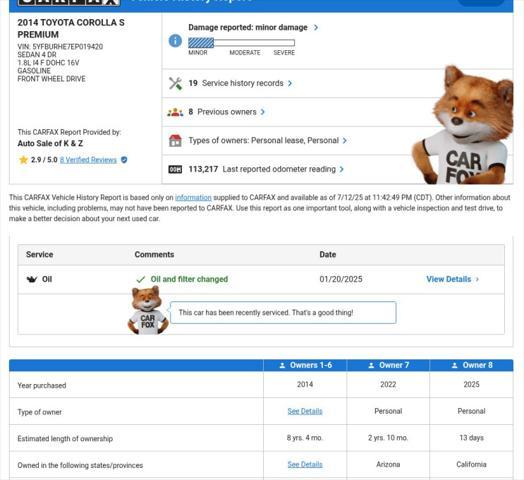Click 'Damage reported: minor damage' text
Screen dimensions: 524x480
248,27
